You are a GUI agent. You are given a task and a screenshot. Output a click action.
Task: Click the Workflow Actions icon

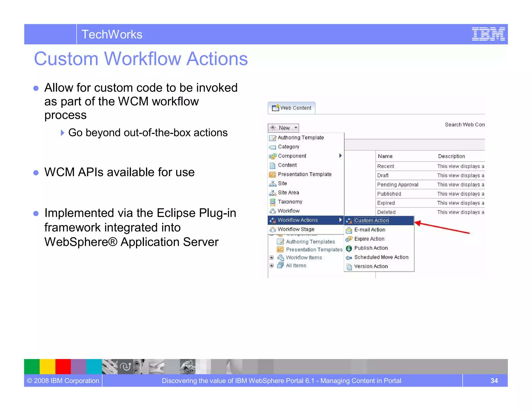[272, 221]
